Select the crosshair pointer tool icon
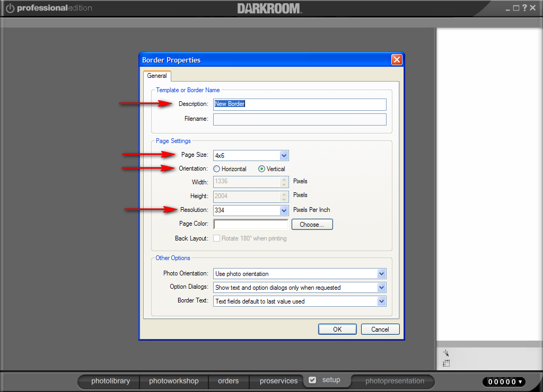This screenshot has height=392, width=543. [446, 353]
